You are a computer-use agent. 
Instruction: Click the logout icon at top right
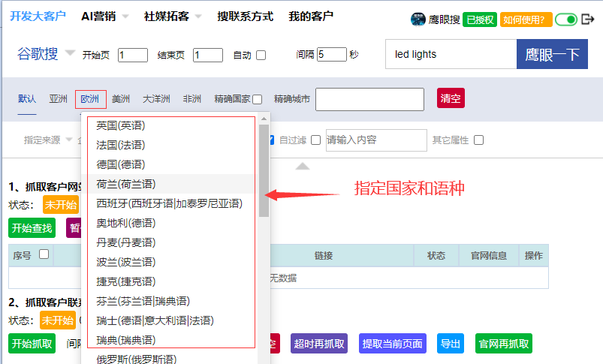(x=588, y=20)
